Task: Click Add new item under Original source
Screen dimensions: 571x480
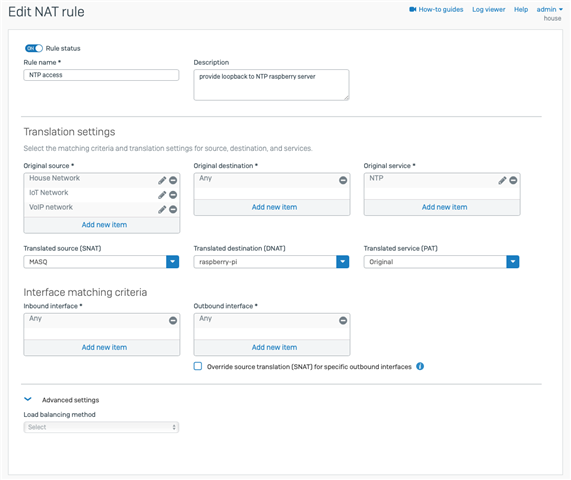Action: coord(104,225)
